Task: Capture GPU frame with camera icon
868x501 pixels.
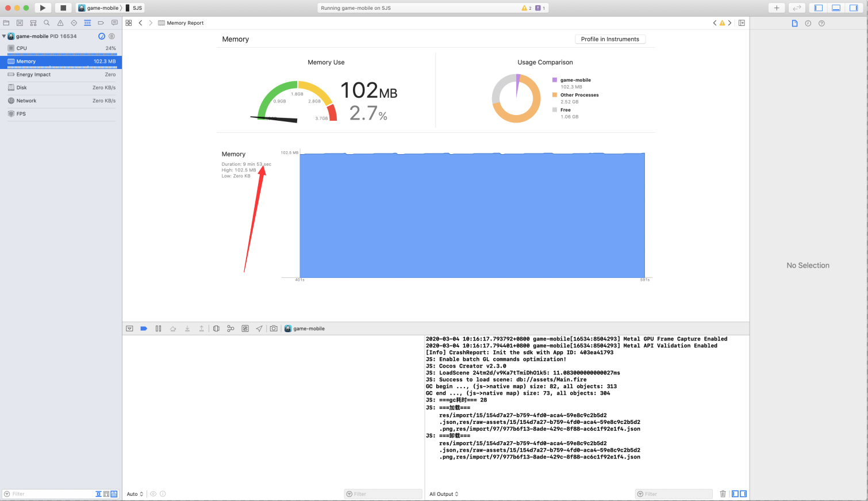Action: pyautogui.click(x=274, y=328)
